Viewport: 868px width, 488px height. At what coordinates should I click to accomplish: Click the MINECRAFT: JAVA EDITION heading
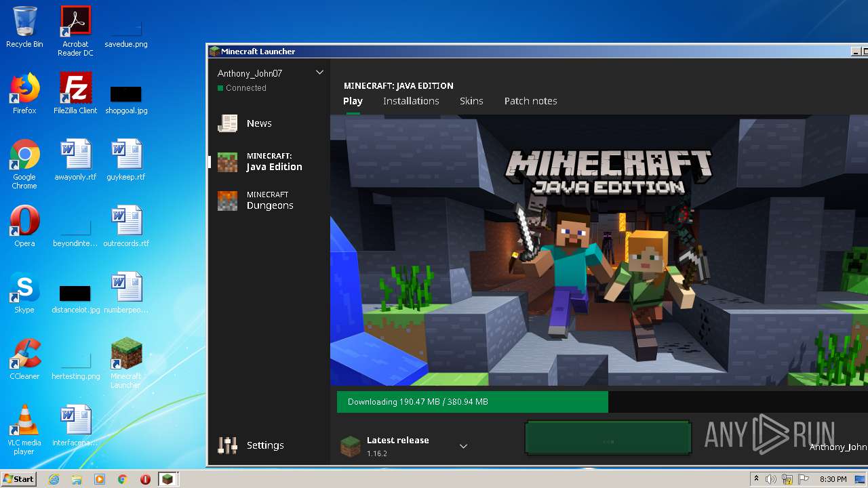399,86
